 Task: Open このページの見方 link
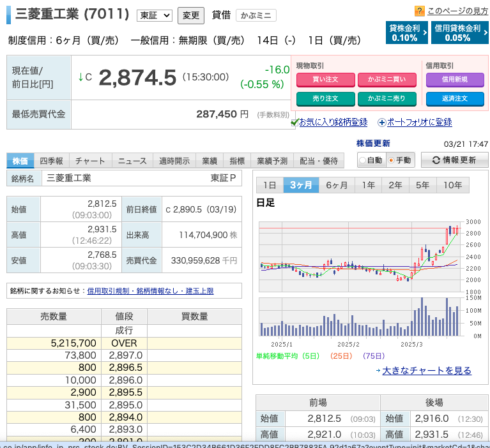(457, 11)
